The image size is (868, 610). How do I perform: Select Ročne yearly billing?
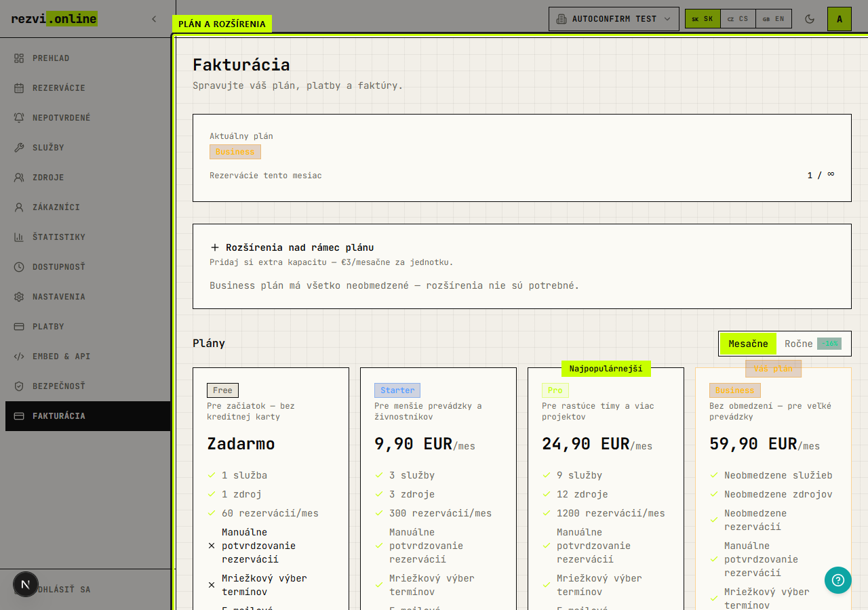(x=812, y=344)
